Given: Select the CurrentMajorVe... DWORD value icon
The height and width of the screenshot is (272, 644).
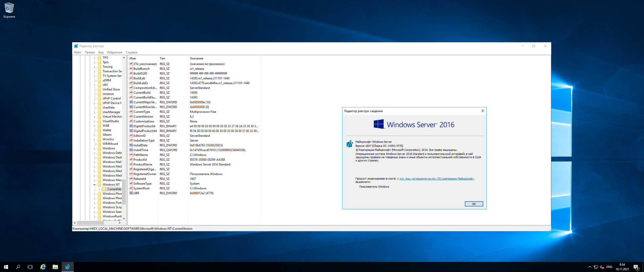Looking at the screenshot, I should click(x=131, y=102).
